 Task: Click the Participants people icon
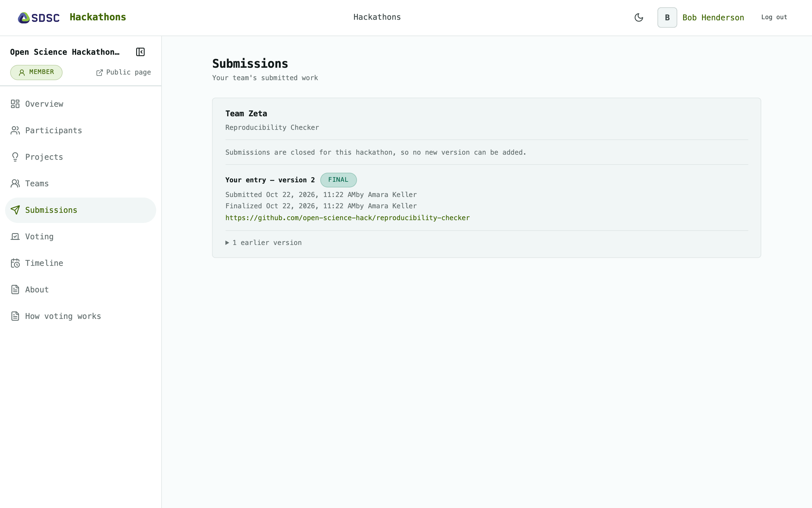[x=15, y=130]
